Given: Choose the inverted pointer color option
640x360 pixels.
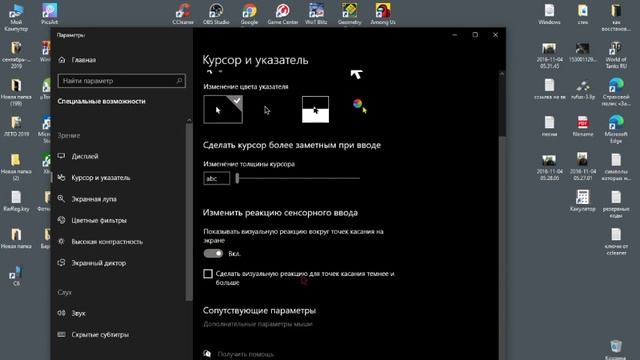Looking at the screenshot, I should [x=316, y=109].
